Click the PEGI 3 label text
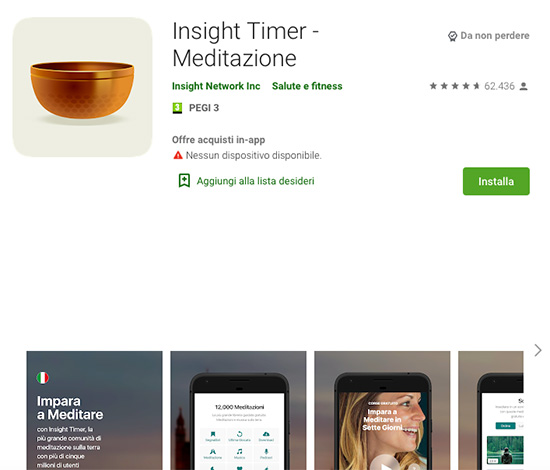Image resolution: width=550 pixels, height=470 pixels. pos(204,108)
